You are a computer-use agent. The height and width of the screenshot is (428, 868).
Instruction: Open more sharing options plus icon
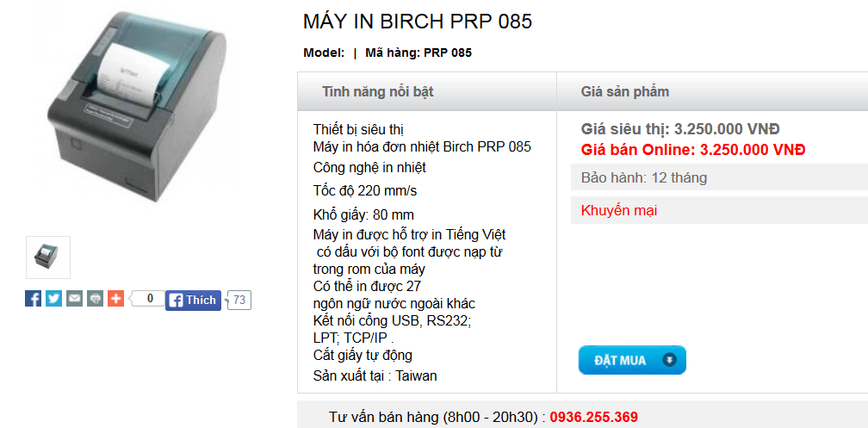click(x=116, y=299)
